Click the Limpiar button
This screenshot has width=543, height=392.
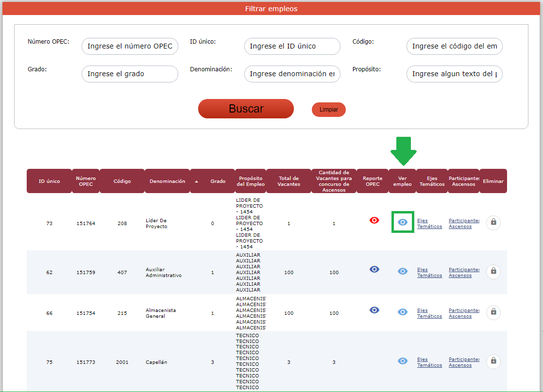329,110
